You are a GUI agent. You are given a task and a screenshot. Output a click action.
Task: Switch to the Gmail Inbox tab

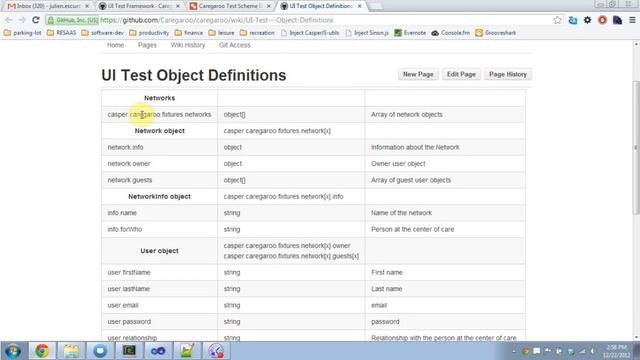[x=47, y=6]
